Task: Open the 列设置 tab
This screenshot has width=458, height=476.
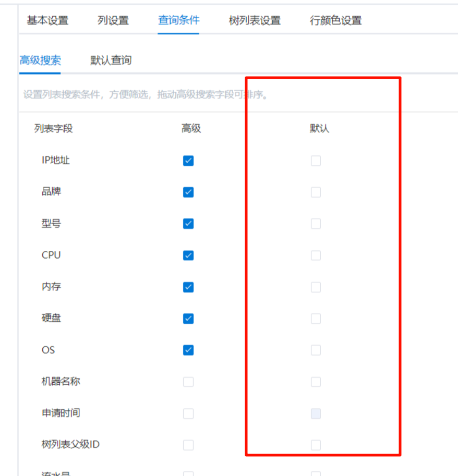Action: click(x=113, y=21)
